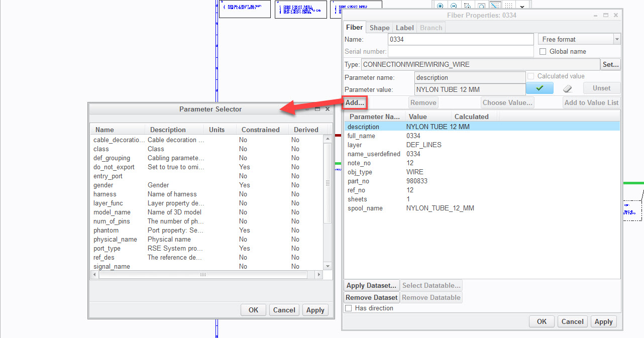Accept parameter value with green checkmark
This screenshot has height=338, width=644.
[540, 88]
